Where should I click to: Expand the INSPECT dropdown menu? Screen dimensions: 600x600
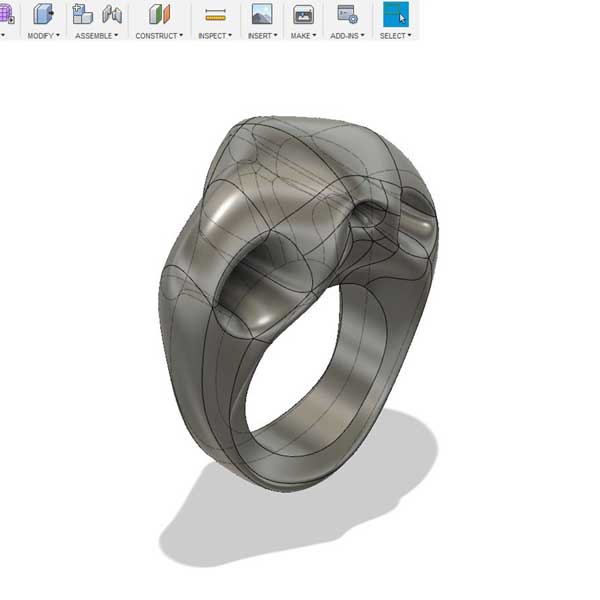click(215, 36)
